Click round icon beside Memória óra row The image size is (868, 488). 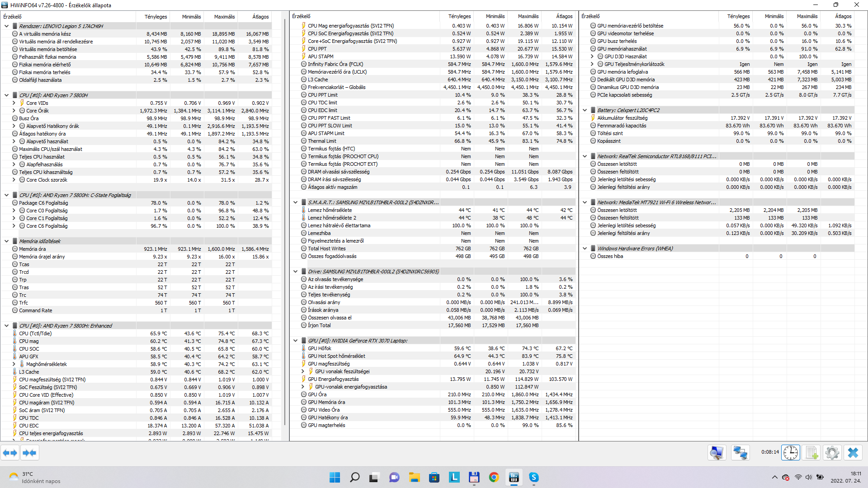click(15, 249)
